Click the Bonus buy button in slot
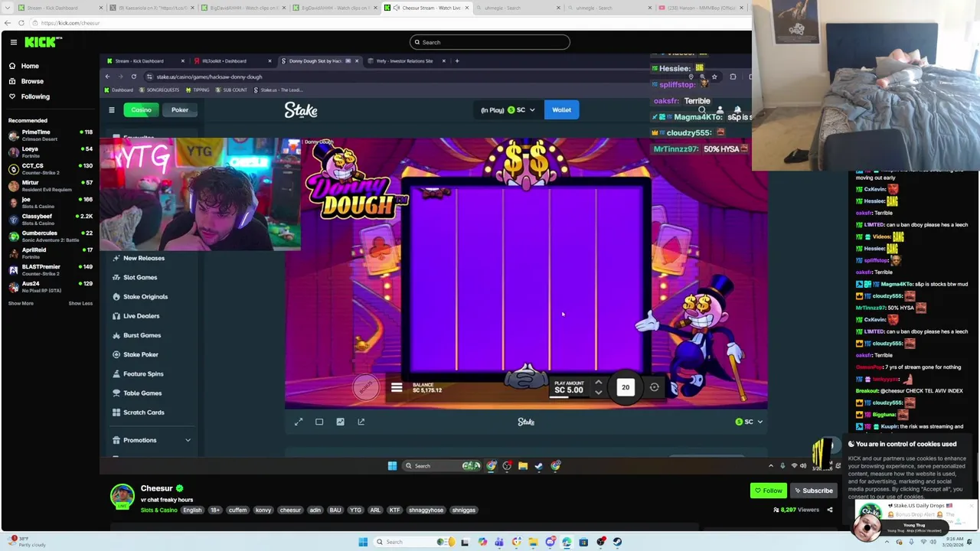Viewport: 980px width, 551px height. pos(366,387)
